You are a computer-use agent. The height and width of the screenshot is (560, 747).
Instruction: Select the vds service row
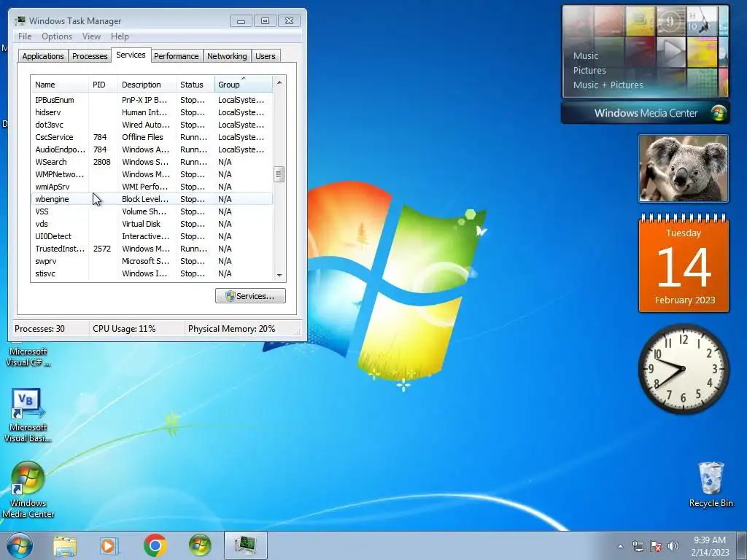pos(152,224)
